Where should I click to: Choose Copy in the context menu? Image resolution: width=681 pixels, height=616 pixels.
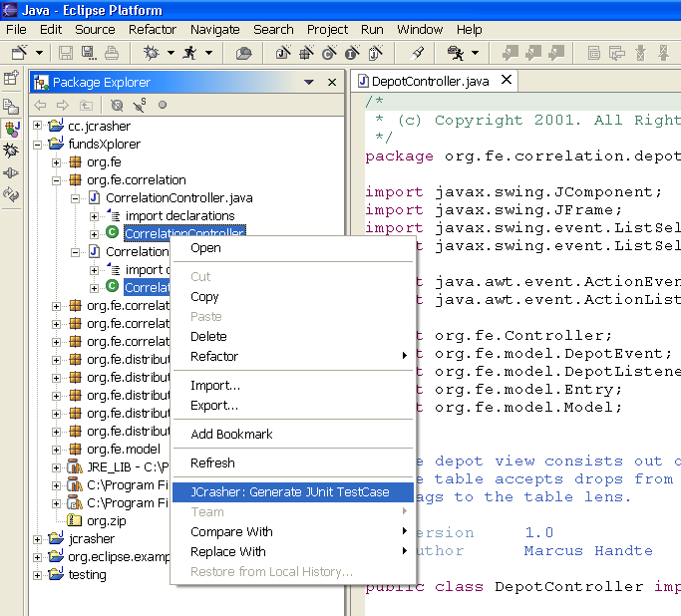click(x=293, y=297)
